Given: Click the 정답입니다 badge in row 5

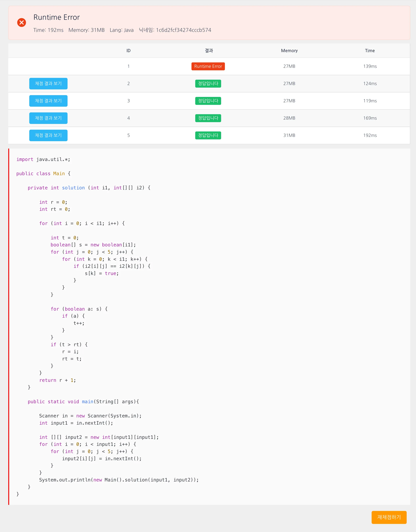Looking at the screenshot, I should point(208,135).
